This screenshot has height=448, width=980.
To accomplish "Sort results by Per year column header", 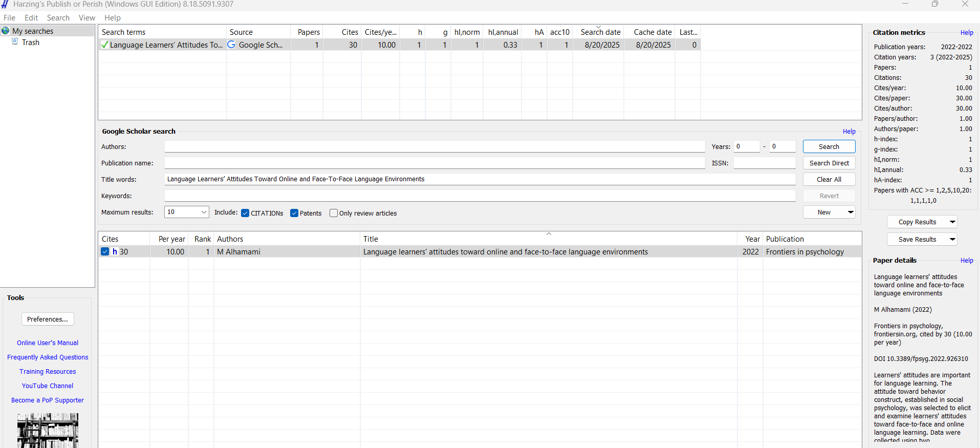I will pyautogui.click(x=169, y=239).
